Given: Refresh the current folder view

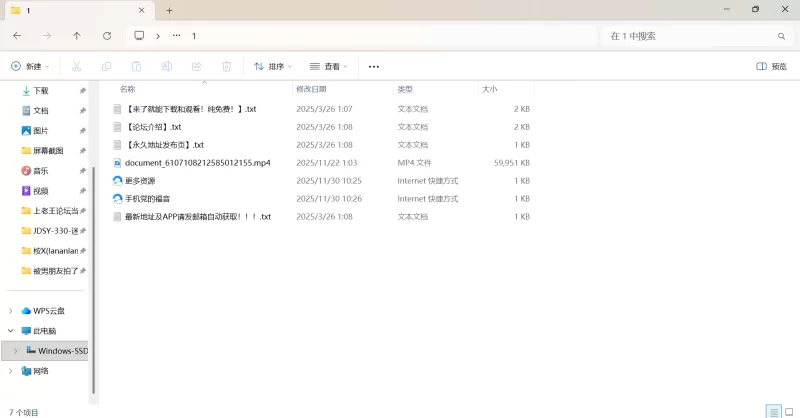Looking at the screenshot, I should coord(107,35).
